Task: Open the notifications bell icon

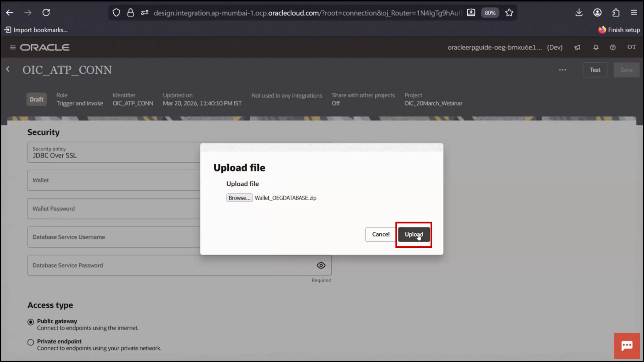Action: click(x=596, y=47)
